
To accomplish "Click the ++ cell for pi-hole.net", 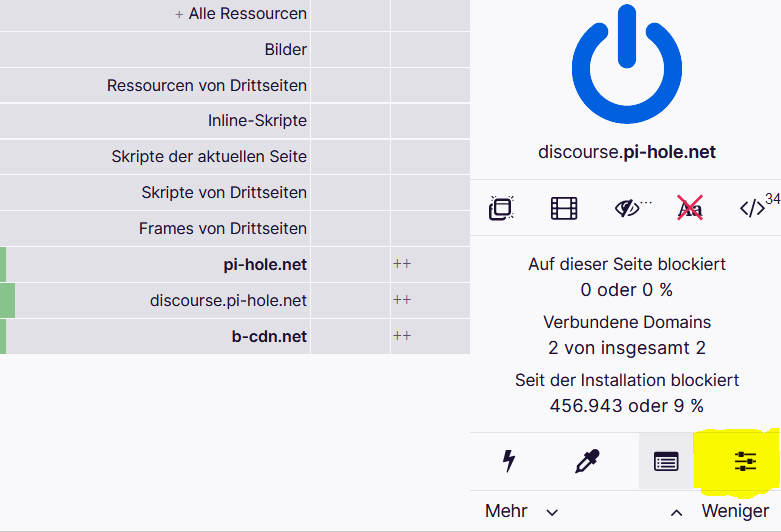I will tap(430, 265).
